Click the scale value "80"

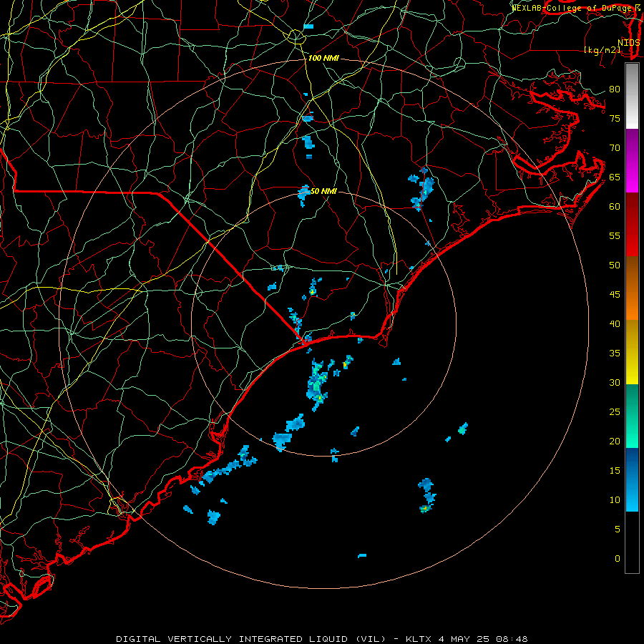point(615,89)
